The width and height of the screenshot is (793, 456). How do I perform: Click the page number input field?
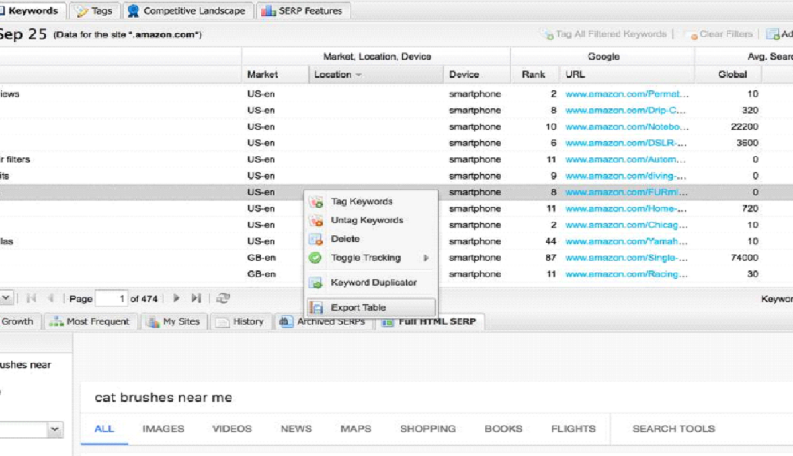(112, 299)
